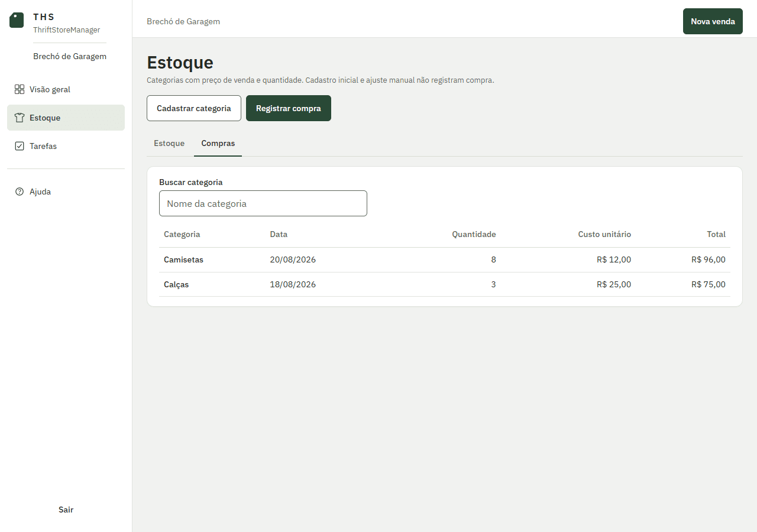Click the Total column header
Screen dimensions: 757x532
pos(716,234)
